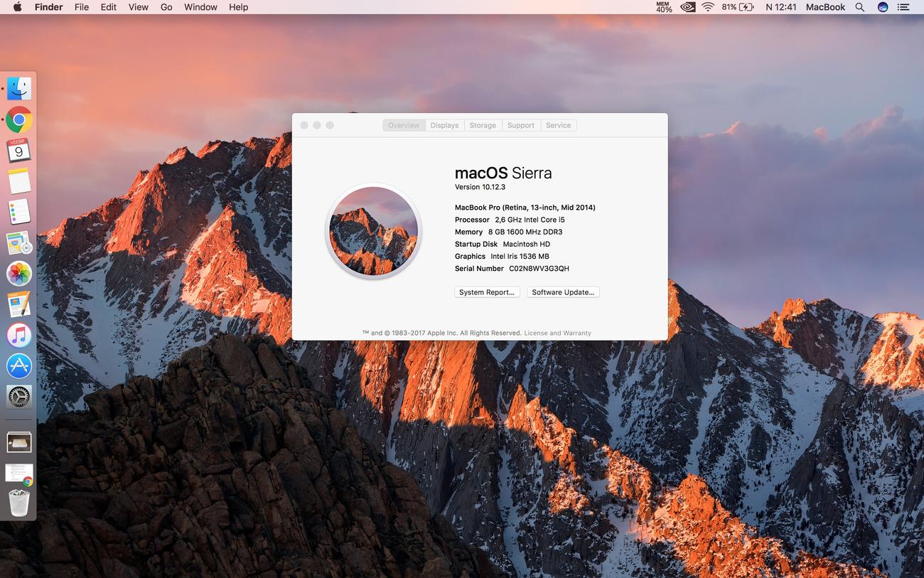Click the System Report… button
The image size is (924, 578).
[487, 292]
